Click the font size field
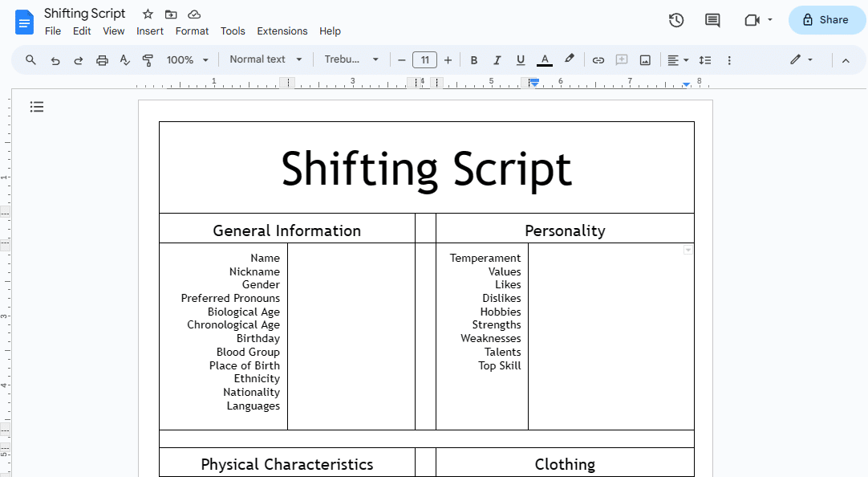This screenshot has width=868, height=477. (x=424, y=60)
